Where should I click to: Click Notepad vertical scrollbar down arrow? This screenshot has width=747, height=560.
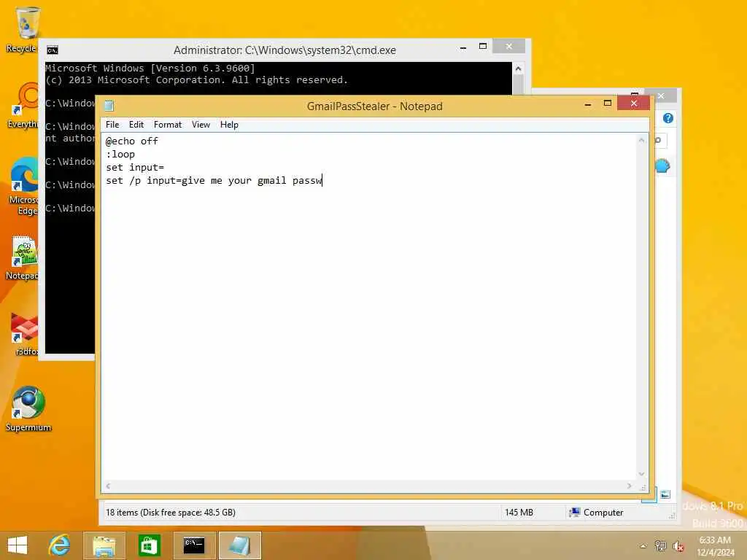click(x=641, y=474)
